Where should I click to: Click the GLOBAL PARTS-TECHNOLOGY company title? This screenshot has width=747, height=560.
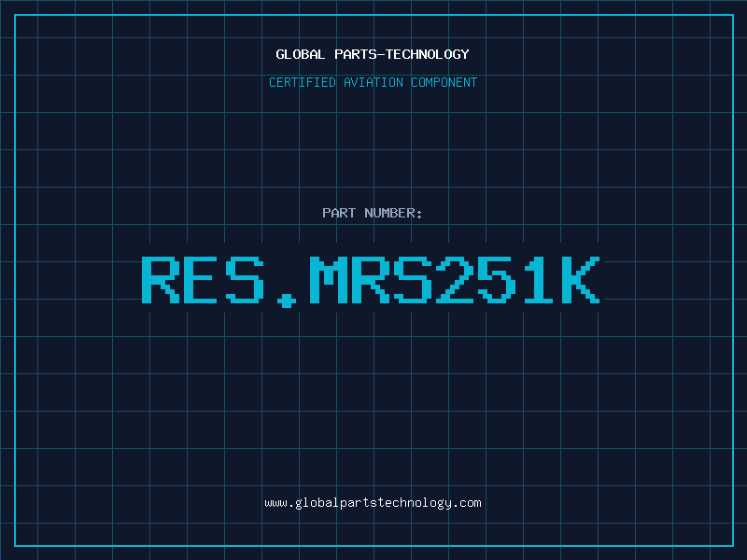[x=373, y=54]
